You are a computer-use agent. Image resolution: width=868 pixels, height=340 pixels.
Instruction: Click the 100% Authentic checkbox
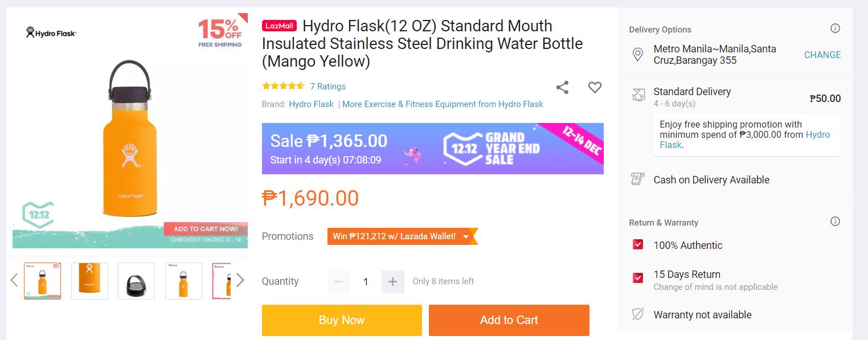[637, 244]
